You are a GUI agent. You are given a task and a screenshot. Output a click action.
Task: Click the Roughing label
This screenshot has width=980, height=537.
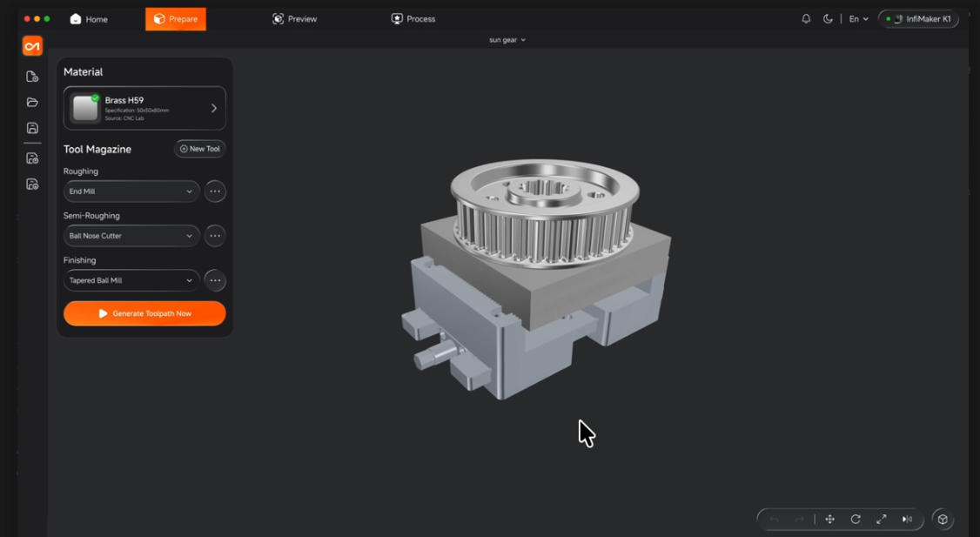point(81,171)
